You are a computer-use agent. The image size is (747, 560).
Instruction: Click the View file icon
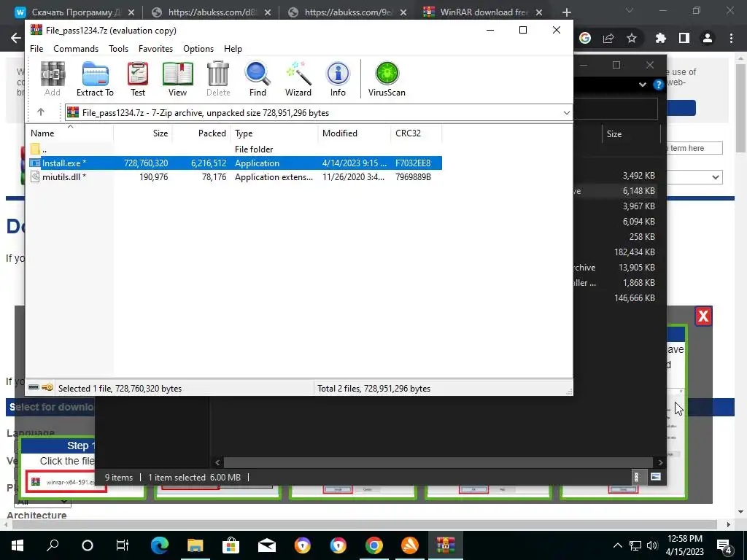[177, 79]
